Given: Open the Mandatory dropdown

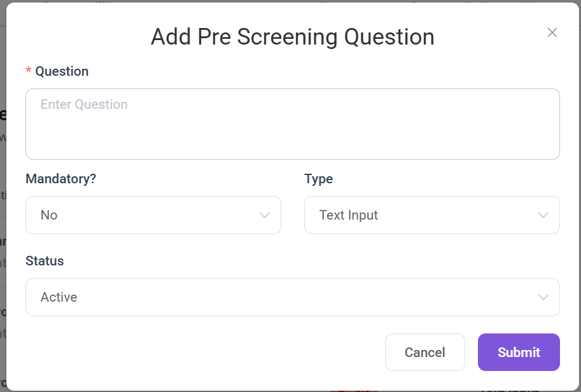Looking at the screenshot, I should point(153,215).
